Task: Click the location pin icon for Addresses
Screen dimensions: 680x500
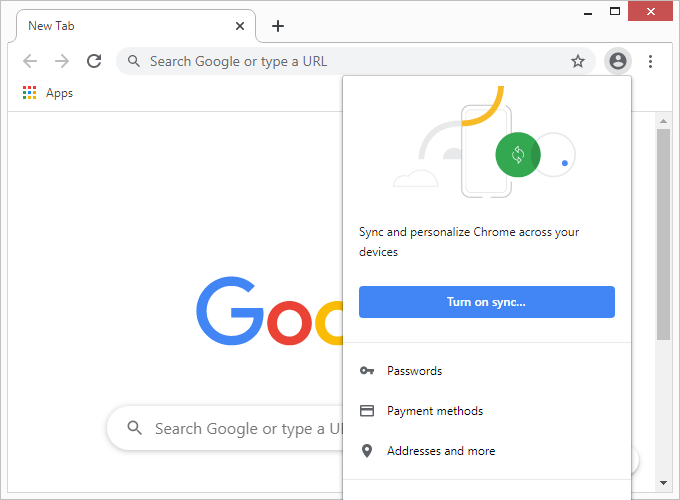Action: coord(367,451)
